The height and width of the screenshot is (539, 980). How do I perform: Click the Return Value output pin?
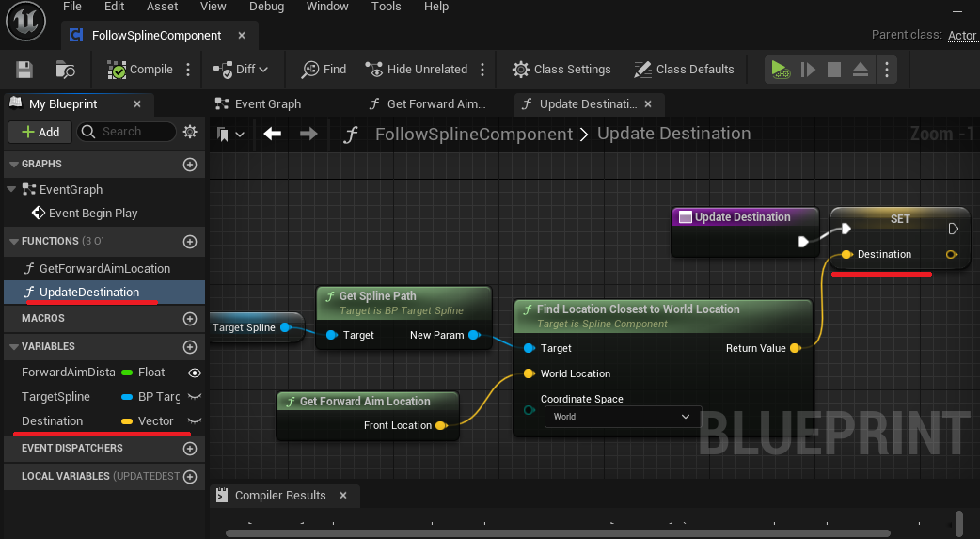coord(796,348)
